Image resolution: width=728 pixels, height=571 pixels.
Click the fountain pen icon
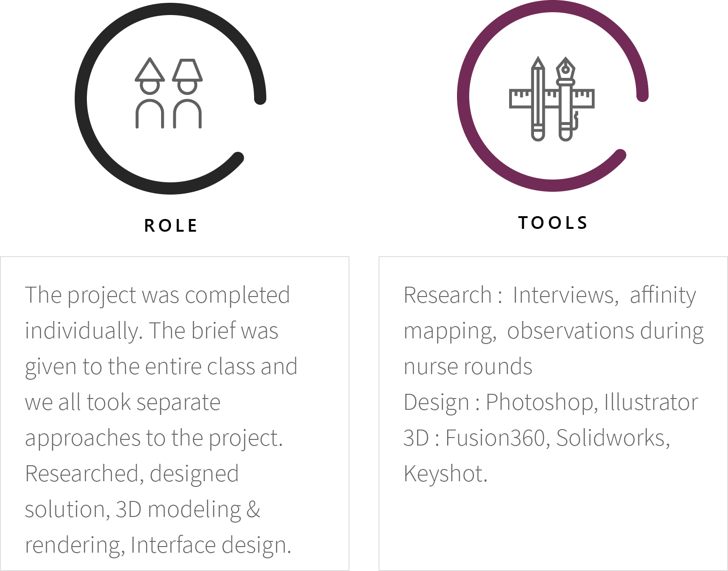click(x=566, y=98)
